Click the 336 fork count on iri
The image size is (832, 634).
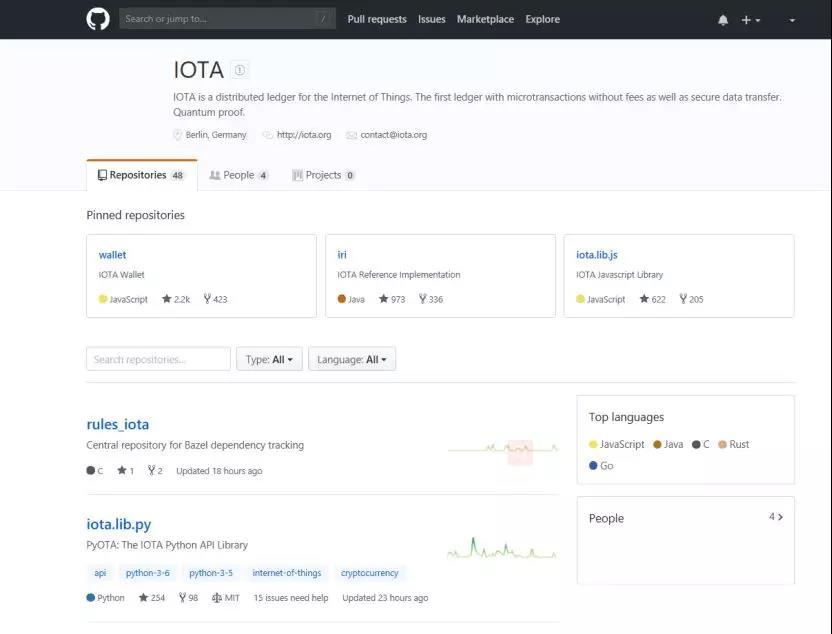[431, 299]
